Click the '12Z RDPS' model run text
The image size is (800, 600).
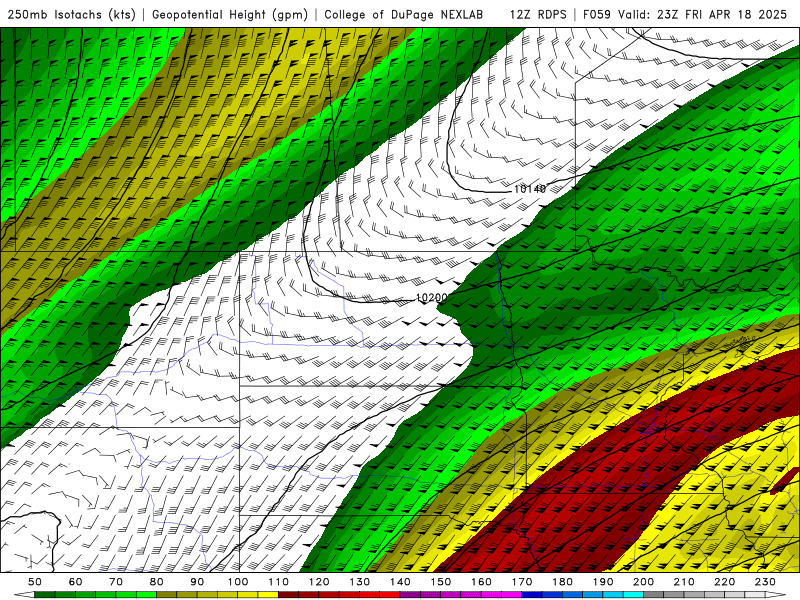coord(538,14)
